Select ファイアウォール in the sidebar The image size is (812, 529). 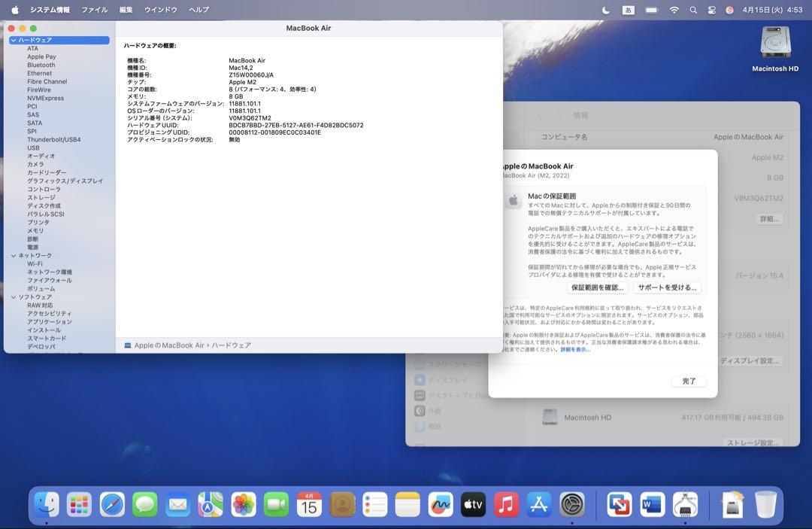(50, 281)
